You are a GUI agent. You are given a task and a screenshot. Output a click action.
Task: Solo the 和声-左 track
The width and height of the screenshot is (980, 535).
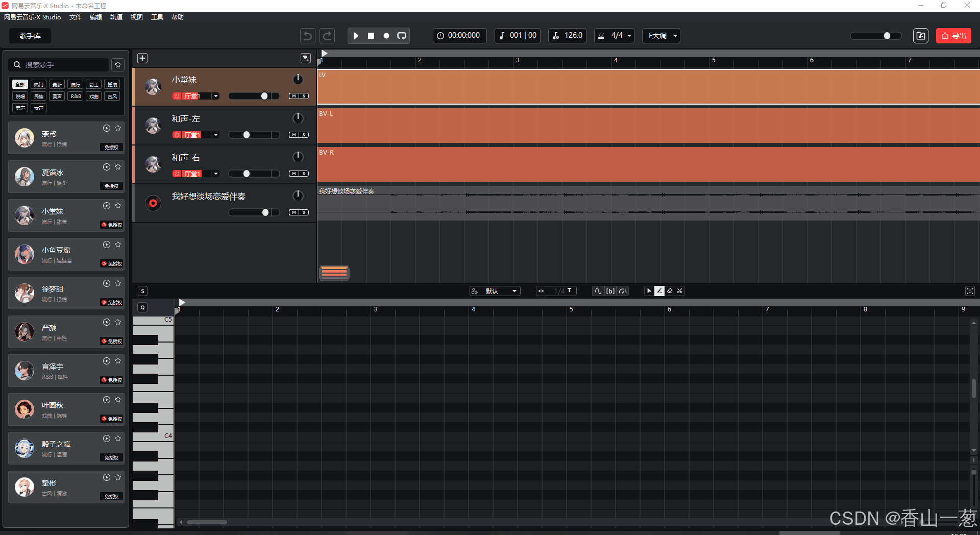pyautogui.click(x=304, y=135)
